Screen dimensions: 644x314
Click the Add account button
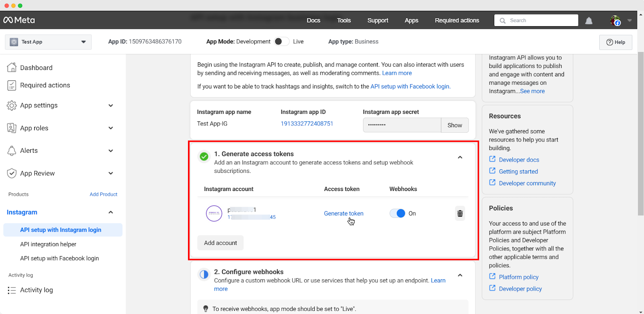221,243
